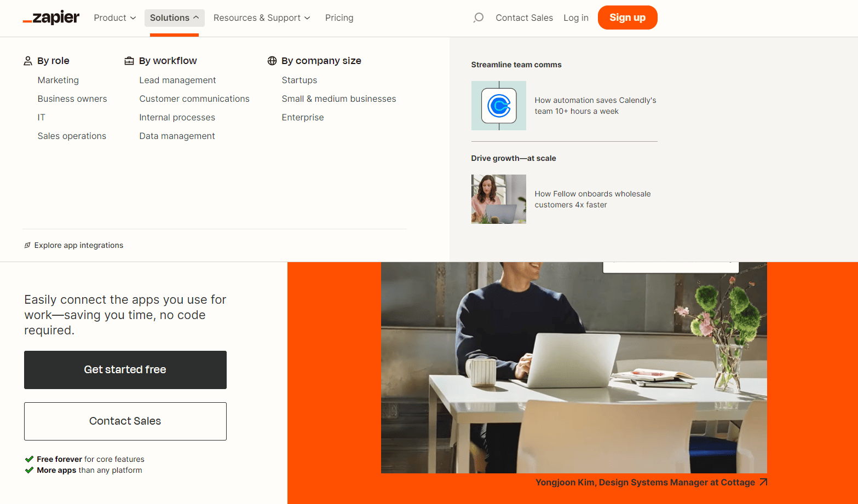Click the By company size globe icon

tap(272, 61)
